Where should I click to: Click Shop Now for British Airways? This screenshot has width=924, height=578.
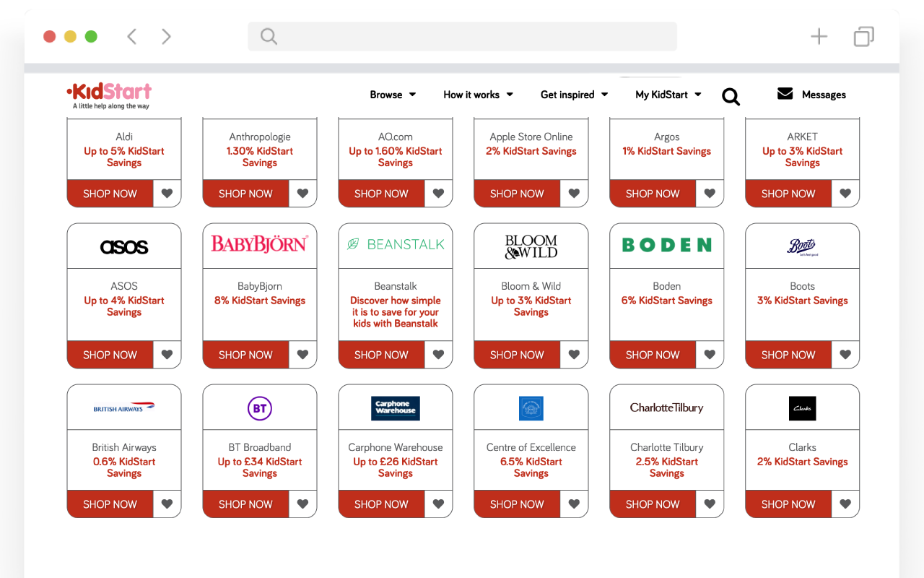(x=110, y=504)
